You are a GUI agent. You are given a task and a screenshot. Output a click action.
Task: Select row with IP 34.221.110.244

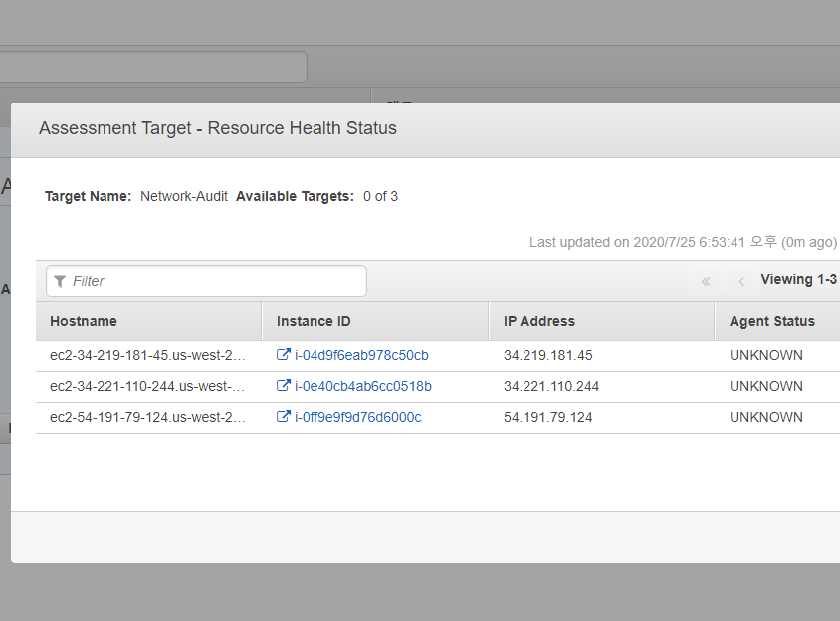[438, 387]
